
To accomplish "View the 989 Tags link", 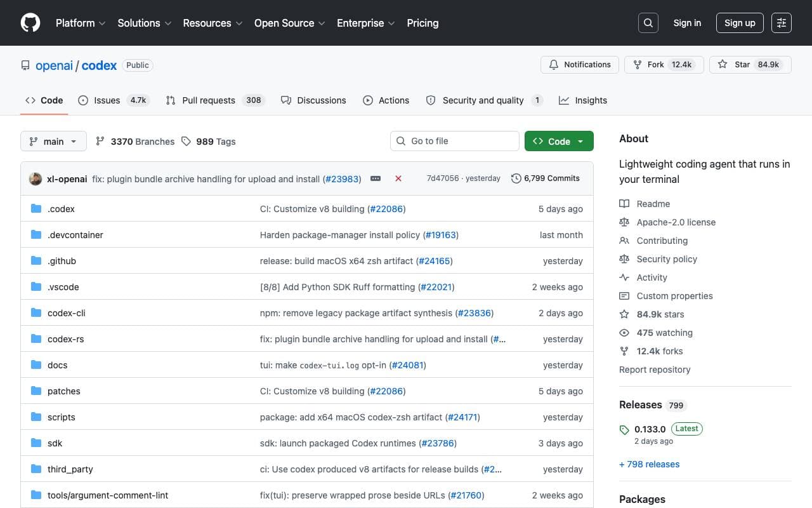I will pos(208,142).
